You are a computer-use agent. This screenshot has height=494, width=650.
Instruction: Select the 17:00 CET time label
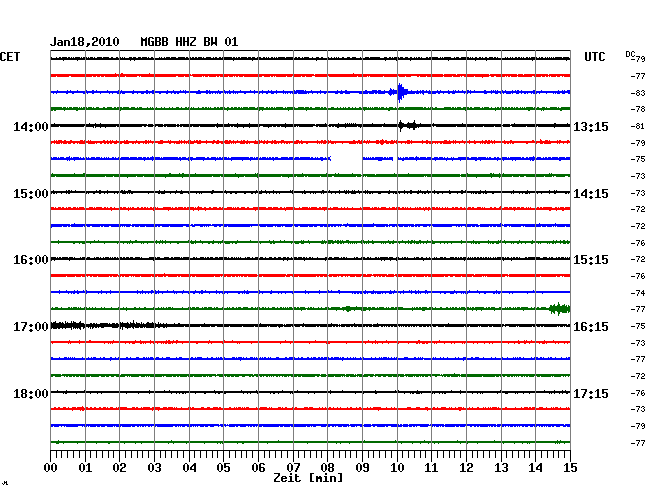(x=31, y=327)
